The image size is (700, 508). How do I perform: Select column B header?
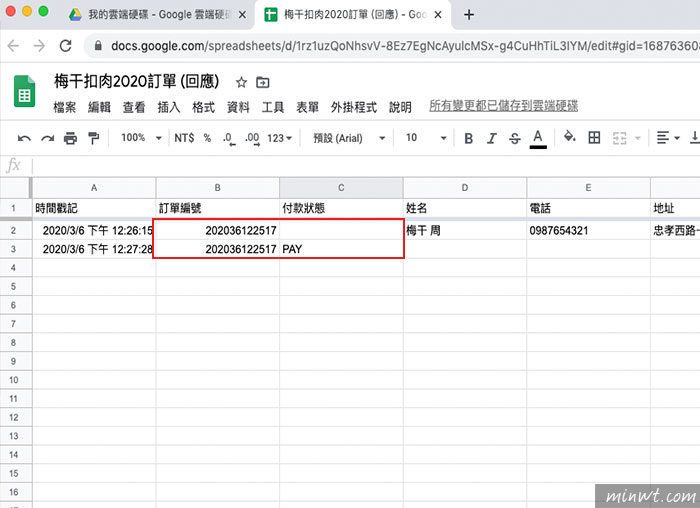(218, 188)
